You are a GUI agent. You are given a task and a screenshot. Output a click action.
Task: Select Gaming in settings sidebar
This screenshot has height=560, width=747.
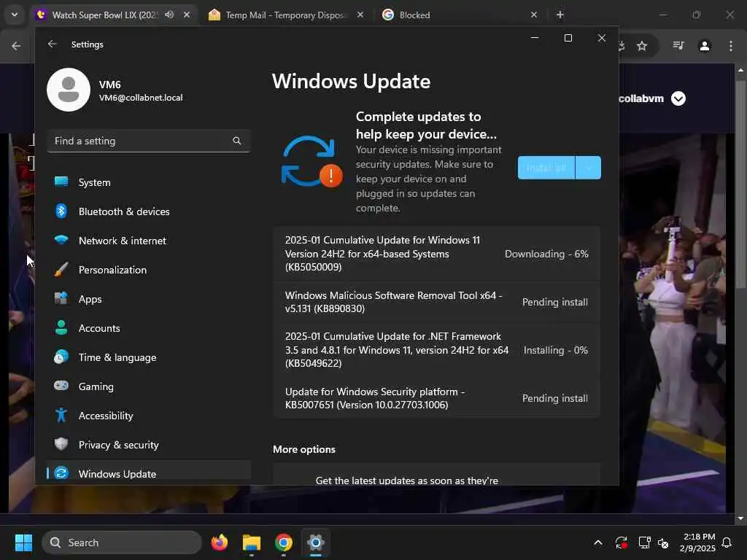149,386
